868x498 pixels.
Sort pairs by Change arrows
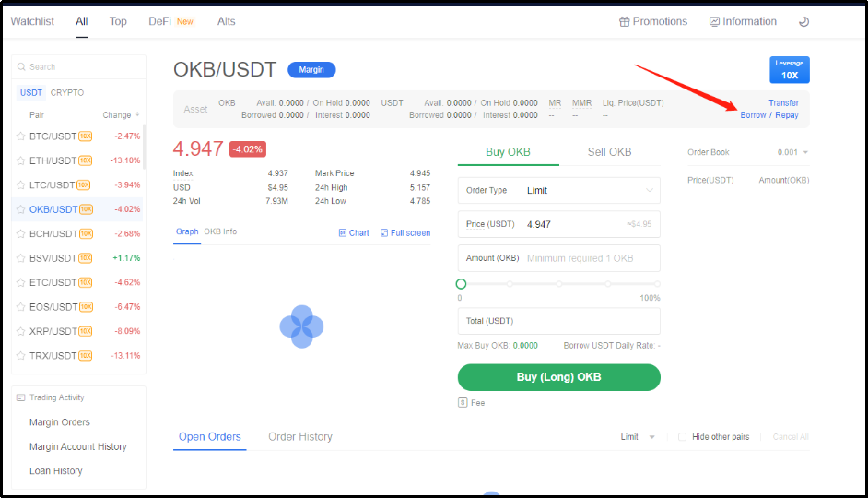(x=137, y=114)
